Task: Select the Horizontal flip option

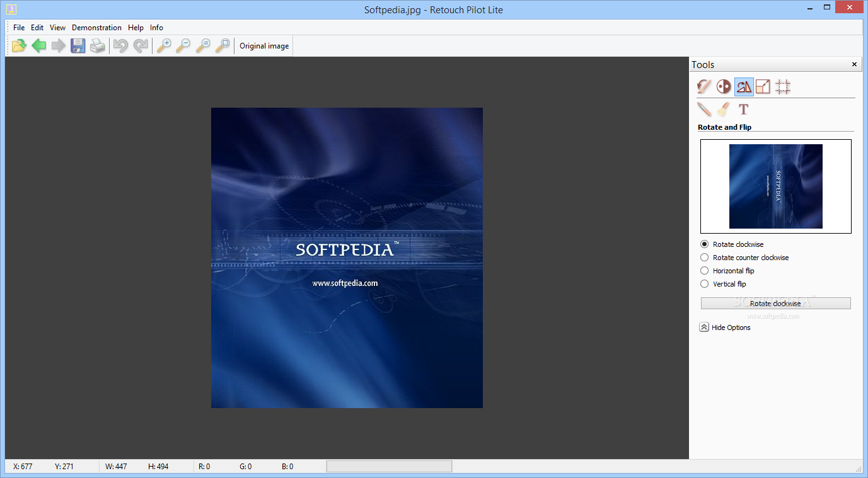Action: click(727, 271)
